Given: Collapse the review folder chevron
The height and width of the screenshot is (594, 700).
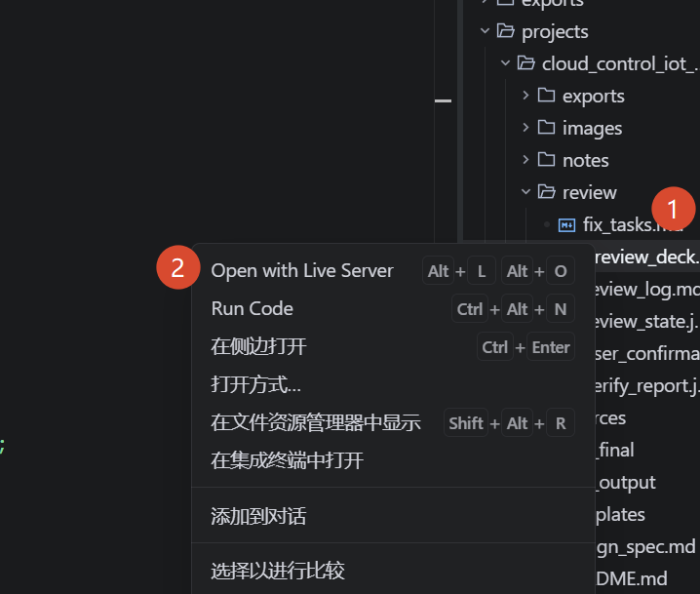Looking at the screenshot, I should coord(525,192).
